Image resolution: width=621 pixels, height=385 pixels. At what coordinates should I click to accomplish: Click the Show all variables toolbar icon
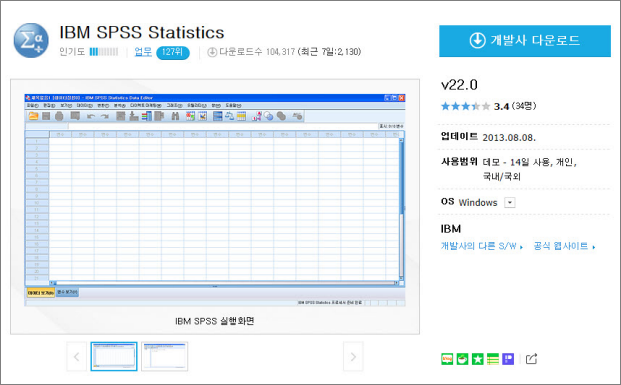pyautogui.click(x=281, y=116)
